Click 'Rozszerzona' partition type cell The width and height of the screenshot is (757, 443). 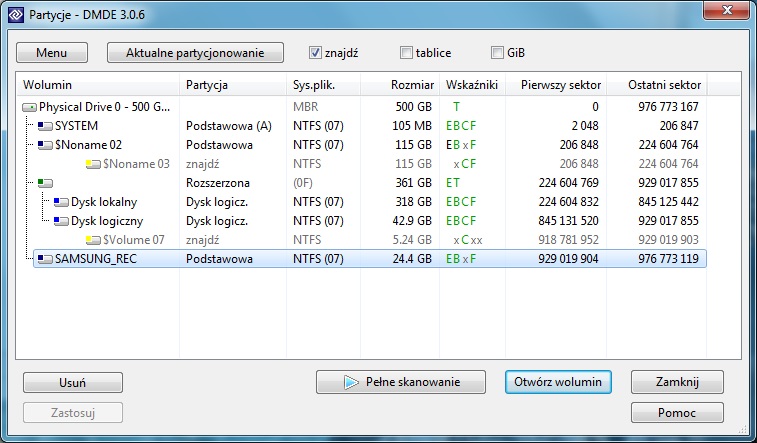218,183
